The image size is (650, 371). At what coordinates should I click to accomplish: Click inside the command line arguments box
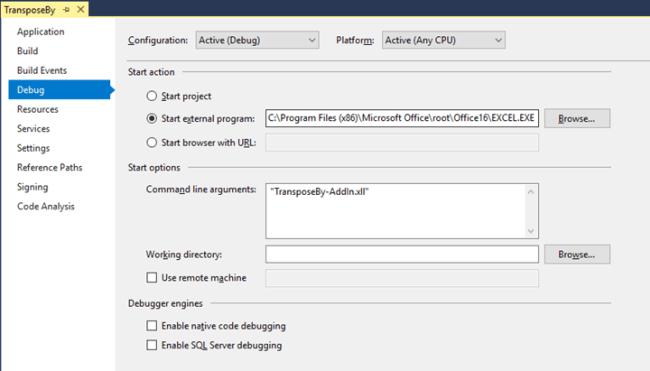pyautogui.click(x=396, y=211)
